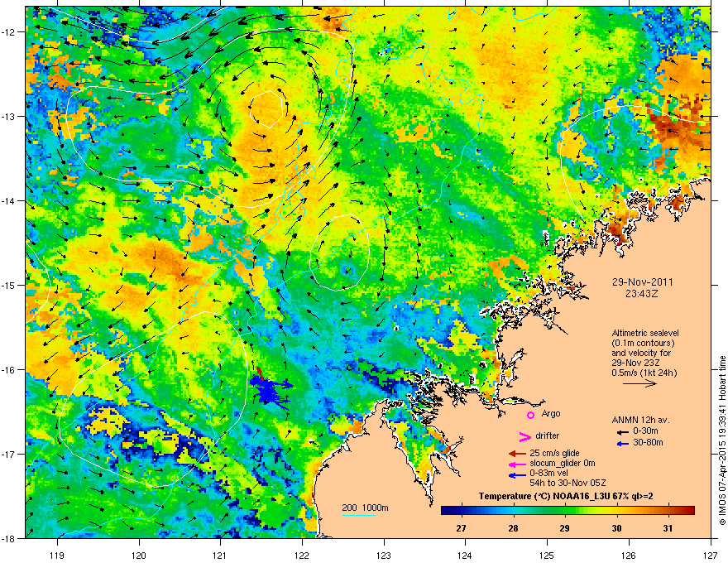Click the blue glider velocity track cluster on map
Screen dimensions: 728x563
point(270,390)
